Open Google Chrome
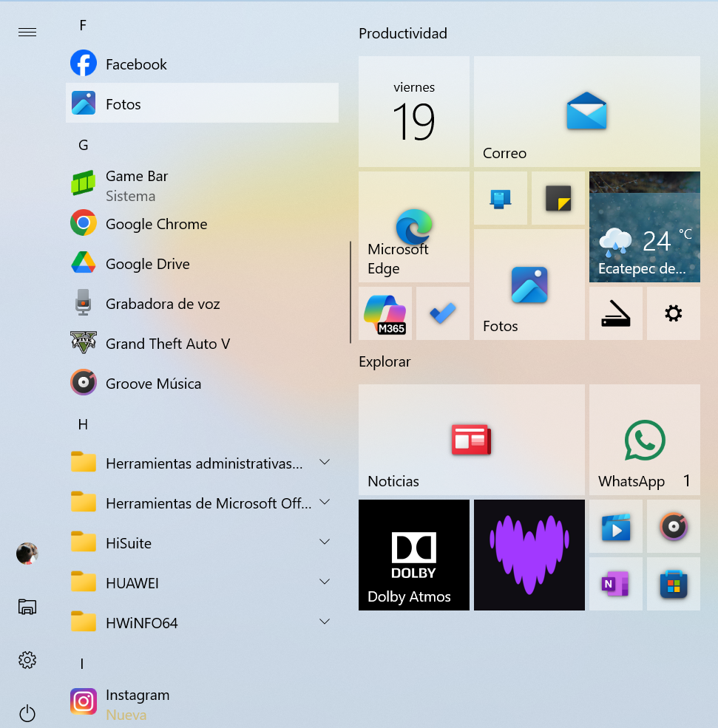The width and height of the screenshot is (718, 728). click(x=202, y=224)
